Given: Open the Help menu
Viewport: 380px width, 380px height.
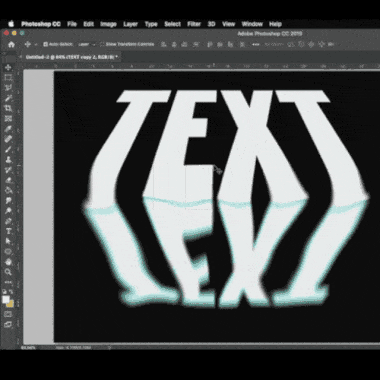Looking at the screenshot, I should coord(275,24).
